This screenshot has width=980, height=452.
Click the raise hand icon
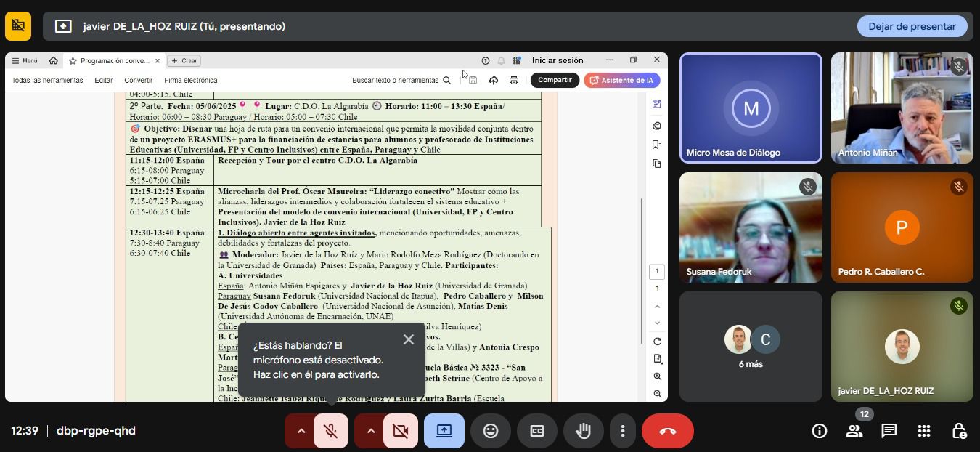tap(583, 431)
